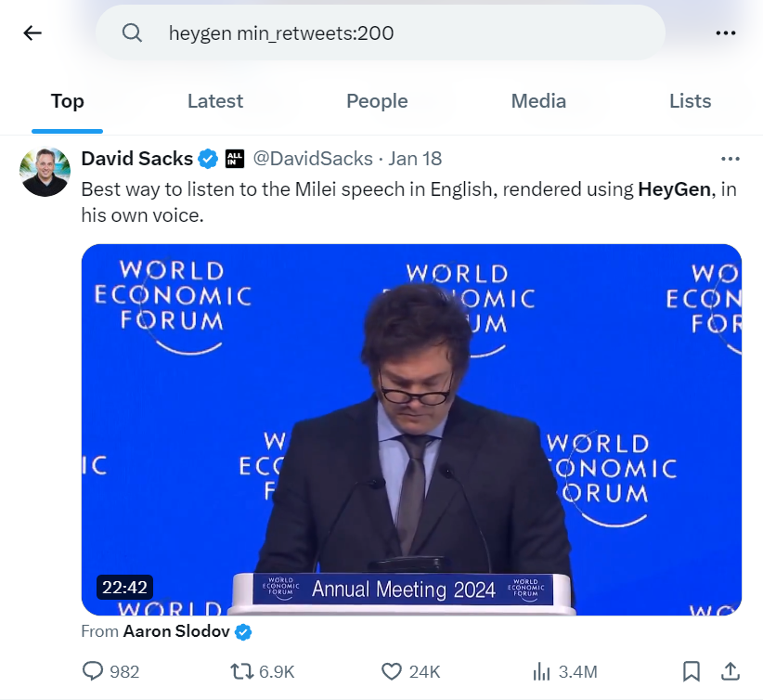Click the back arrow to leave search
Viewport: 763px width, 700px height.
32,32
